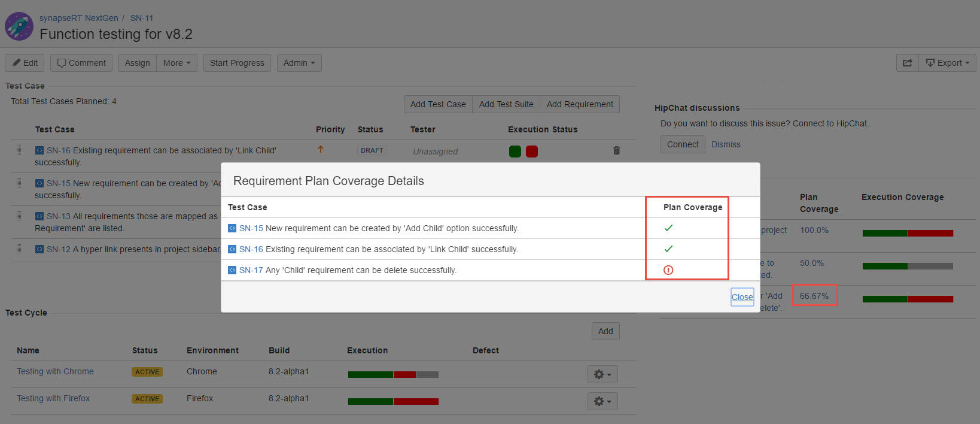Delete SN-16 row with trash icon
Image resolution: width=980 pixels, height=424 pixels.
coord(616,150)
